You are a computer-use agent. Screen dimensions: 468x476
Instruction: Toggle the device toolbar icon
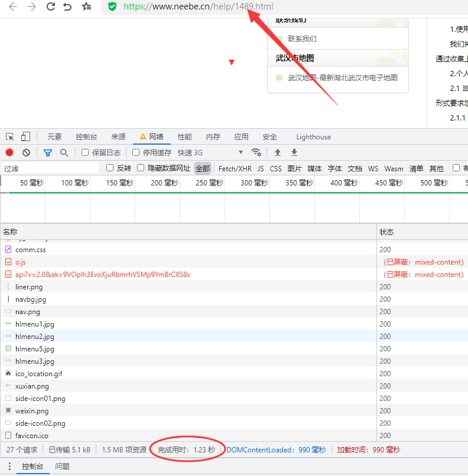tap(25, 136)
